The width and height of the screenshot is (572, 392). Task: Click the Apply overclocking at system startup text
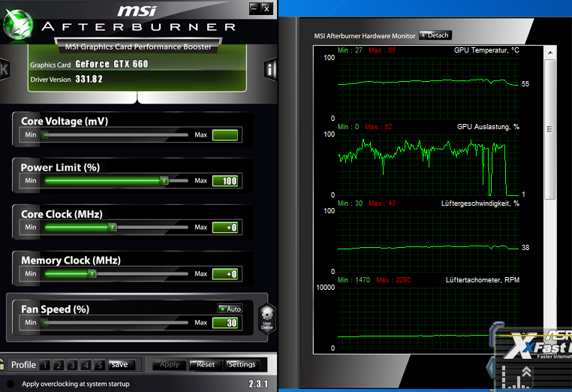pos(76,384)
